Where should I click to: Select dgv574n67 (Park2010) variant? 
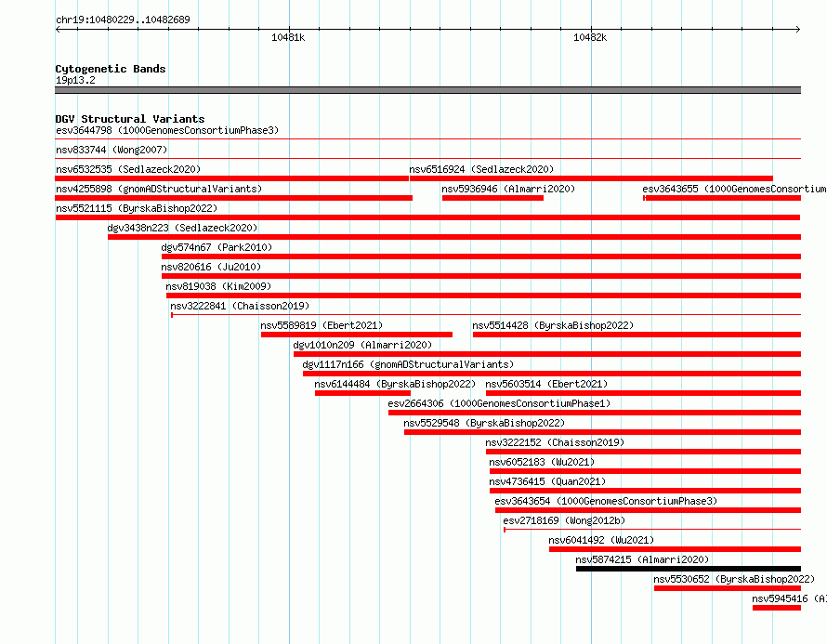217,247
